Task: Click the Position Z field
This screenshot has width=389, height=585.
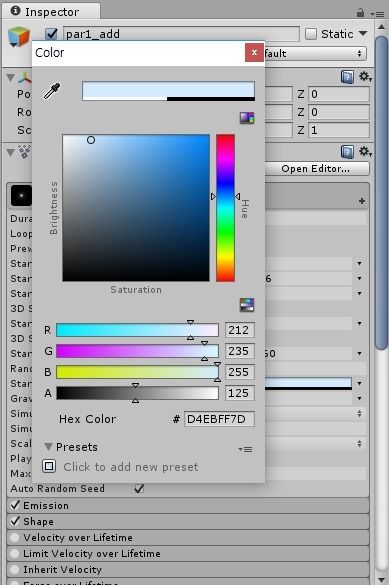Action: (339, 94)
